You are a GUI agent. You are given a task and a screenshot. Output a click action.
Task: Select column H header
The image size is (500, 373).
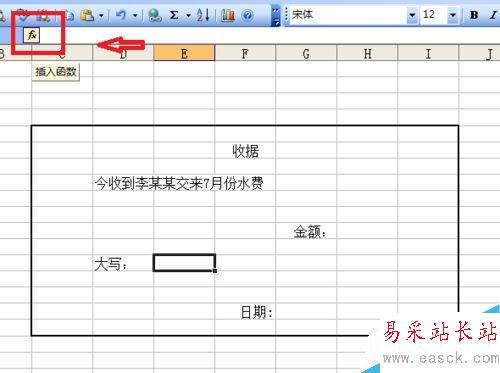(x=367, y=53)
